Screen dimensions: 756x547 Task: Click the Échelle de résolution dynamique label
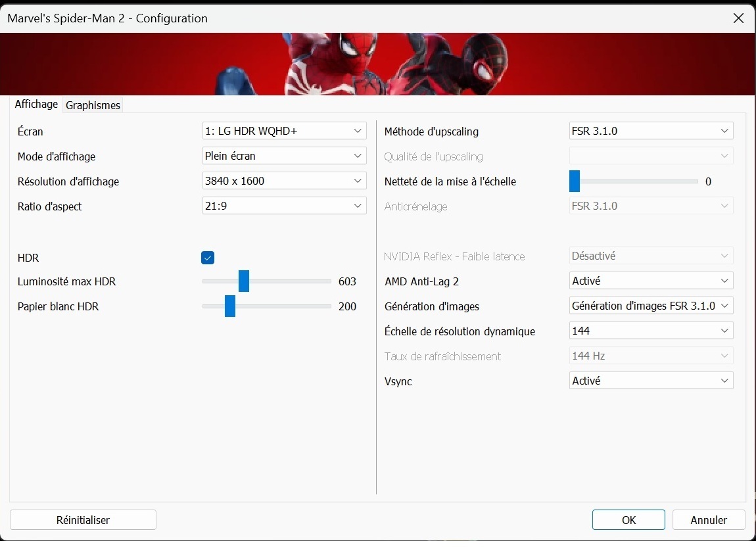(x=460, y=332)
